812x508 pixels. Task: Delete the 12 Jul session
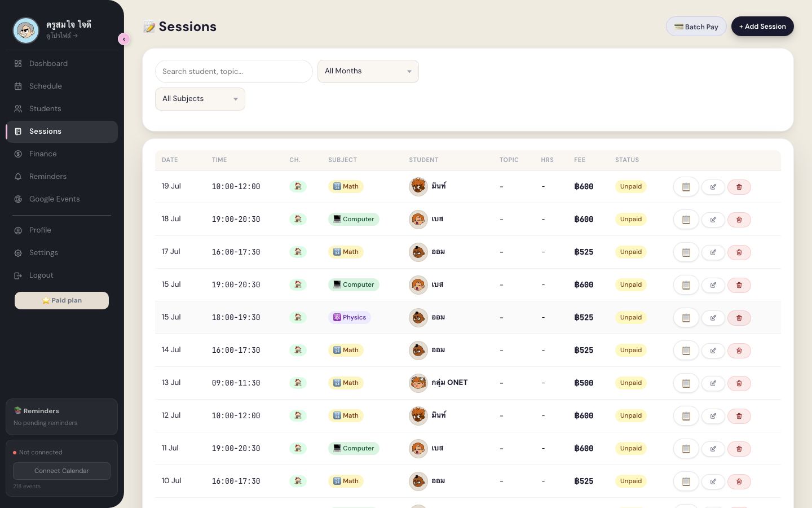point(739,416)
